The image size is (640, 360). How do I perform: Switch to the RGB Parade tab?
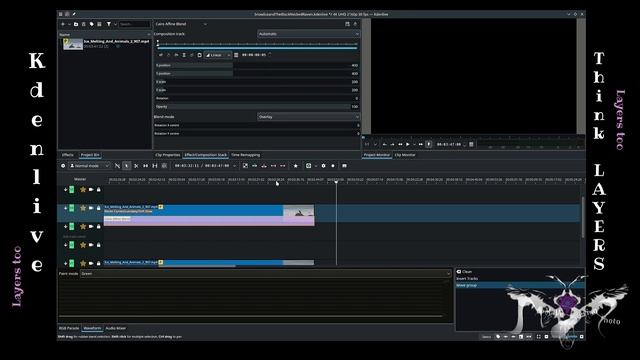click(69, 328)
